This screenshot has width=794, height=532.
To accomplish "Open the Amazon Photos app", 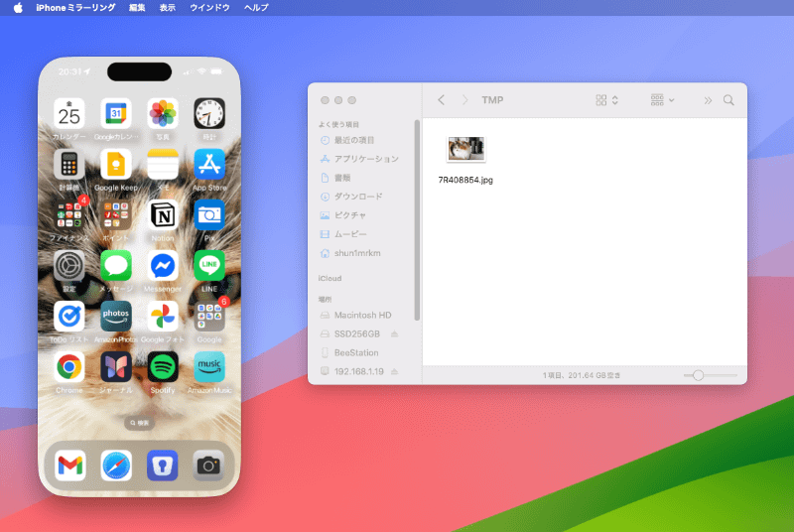I will (116, 317).
